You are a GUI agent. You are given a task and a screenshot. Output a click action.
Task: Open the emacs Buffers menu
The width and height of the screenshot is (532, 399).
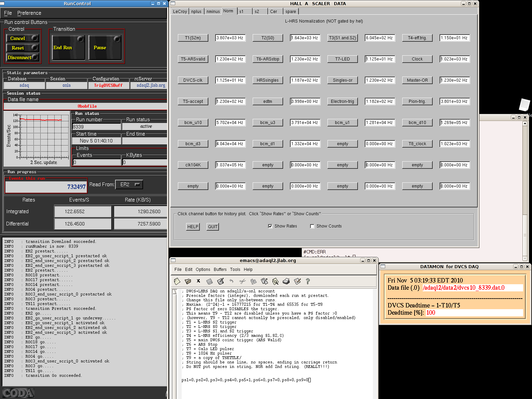220,270
